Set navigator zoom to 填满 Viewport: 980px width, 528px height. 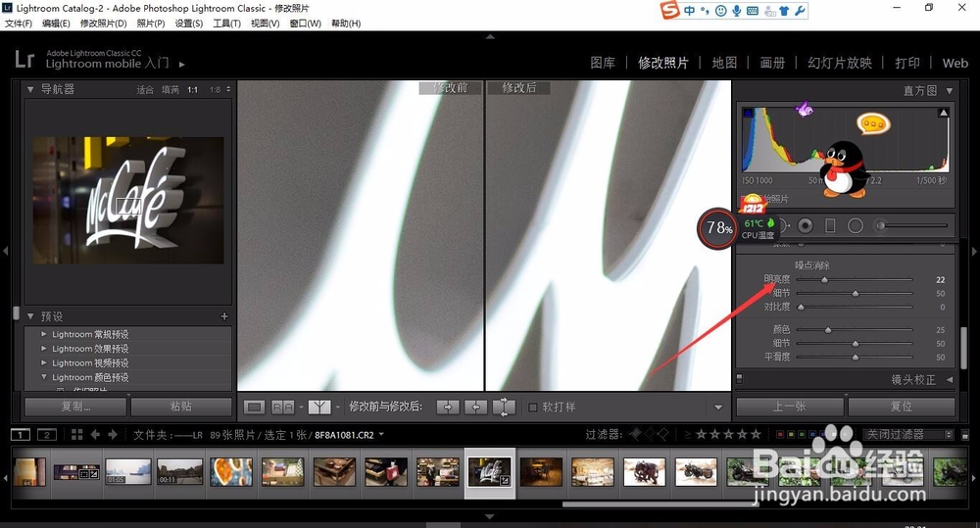(x=170, y=90)
